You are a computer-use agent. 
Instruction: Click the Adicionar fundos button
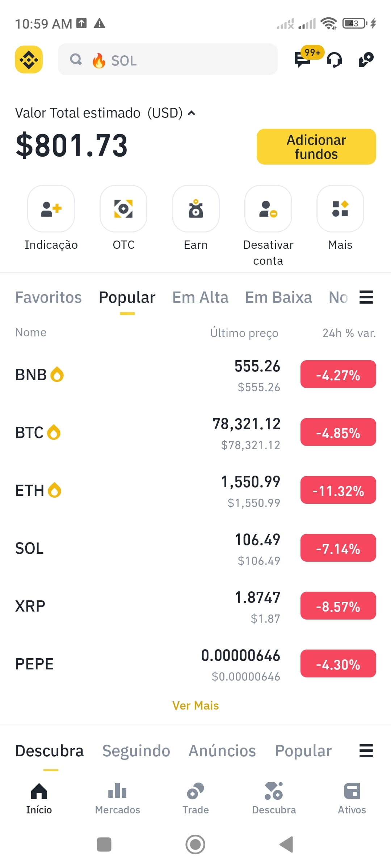pyautogui.click(x=316, y=147)
